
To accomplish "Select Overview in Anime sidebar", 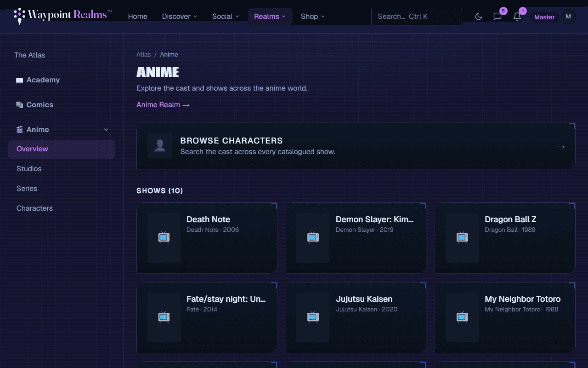I will point(62,149).
